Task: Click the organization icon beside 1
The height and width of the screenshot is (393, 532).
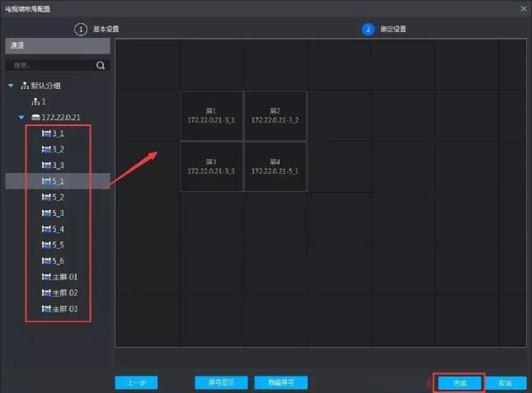Action: pyautogui.click(x=35, y=101)
